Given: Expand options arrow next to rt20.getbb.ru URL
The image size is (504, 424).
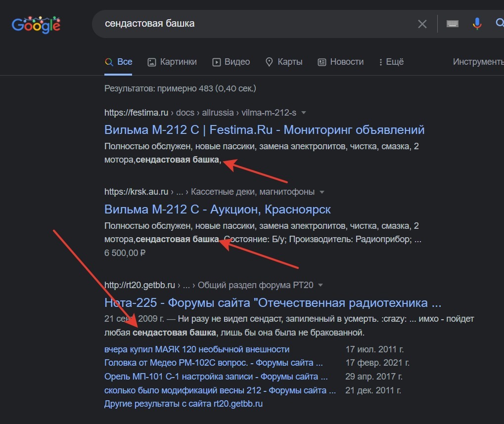Looking at the screenshot, I should [321, 285].
